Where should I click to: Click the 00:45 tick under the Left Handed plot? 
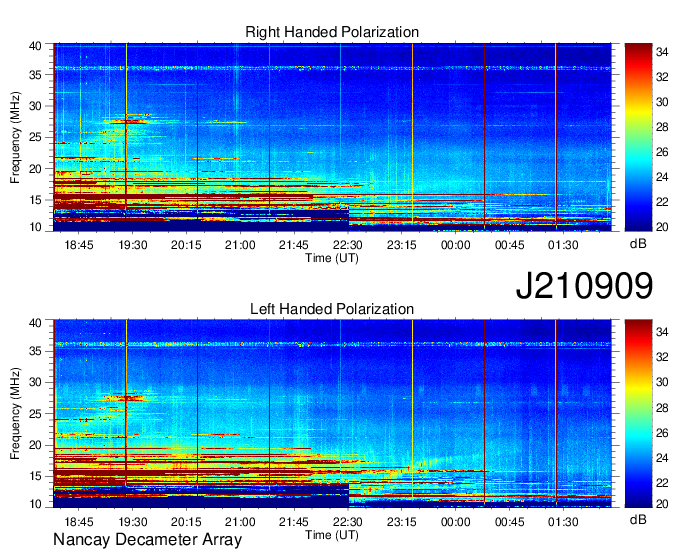tap(509, 522)
